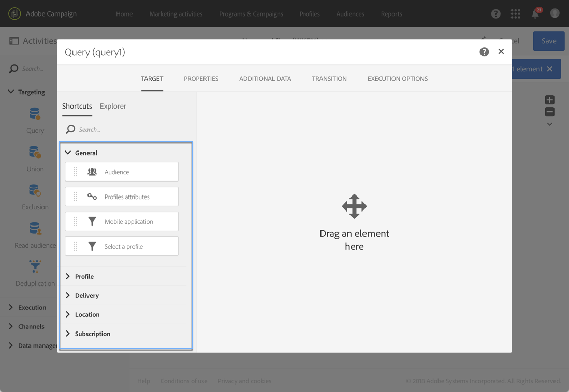Image resolution: width=569 pixels, height=392 pixels.
Task: Click the Help link in the footer
Action: tap(143, 381)
